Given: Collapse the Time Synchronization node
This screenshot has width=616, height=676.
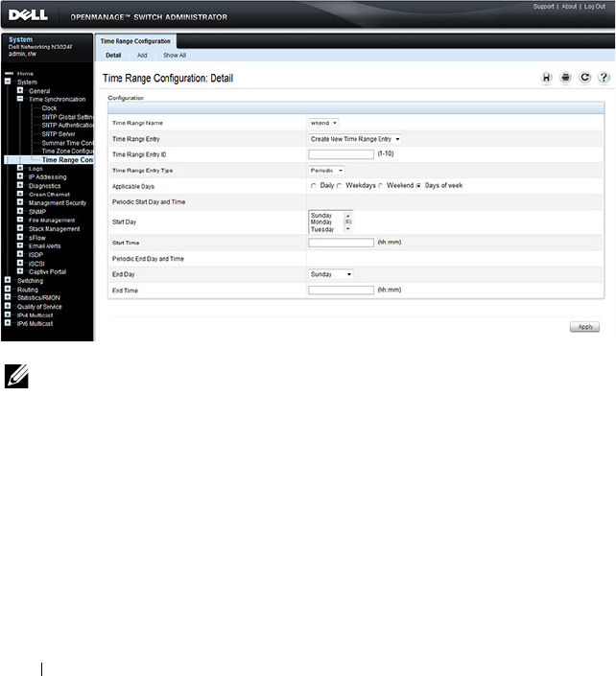Looking at the screenshot, I should 20,99.
